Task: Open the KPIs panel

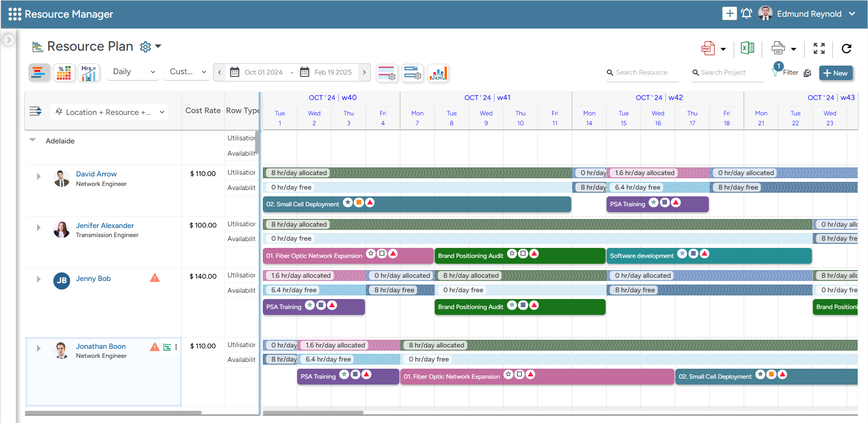Action: pos(438,73)
